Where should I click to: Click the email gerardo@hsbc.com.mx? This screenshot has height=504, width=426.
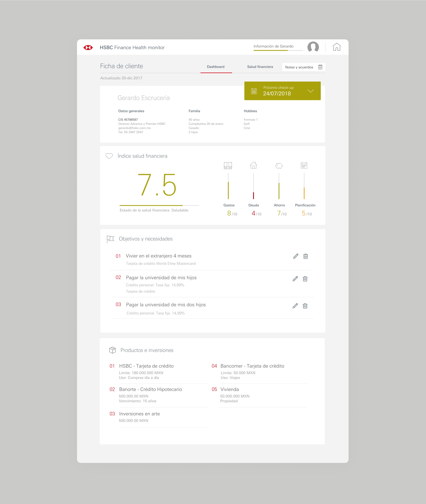click(x=135, y=128)
